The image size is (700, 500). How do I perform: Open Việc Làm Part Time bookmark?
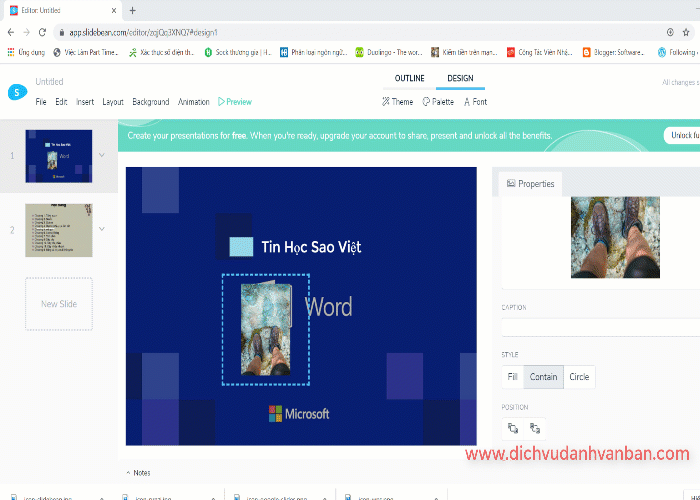coord(86,52)
